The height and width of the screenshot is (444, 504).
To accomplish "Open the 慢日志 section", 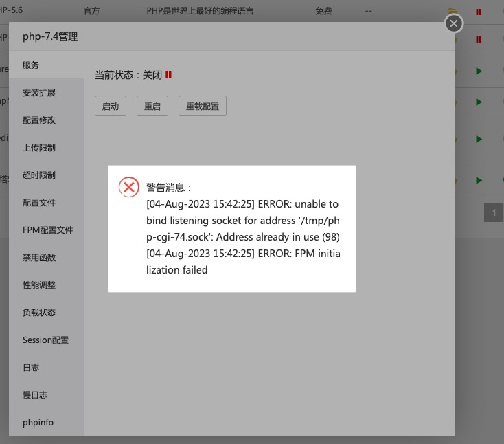I will [x=47, y=395].
